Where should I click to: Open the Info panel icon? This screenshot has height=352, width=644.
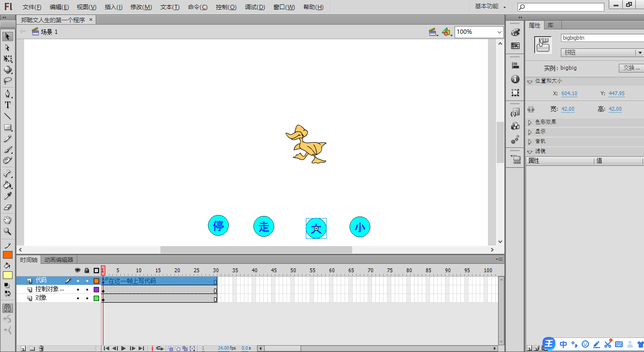515,79
